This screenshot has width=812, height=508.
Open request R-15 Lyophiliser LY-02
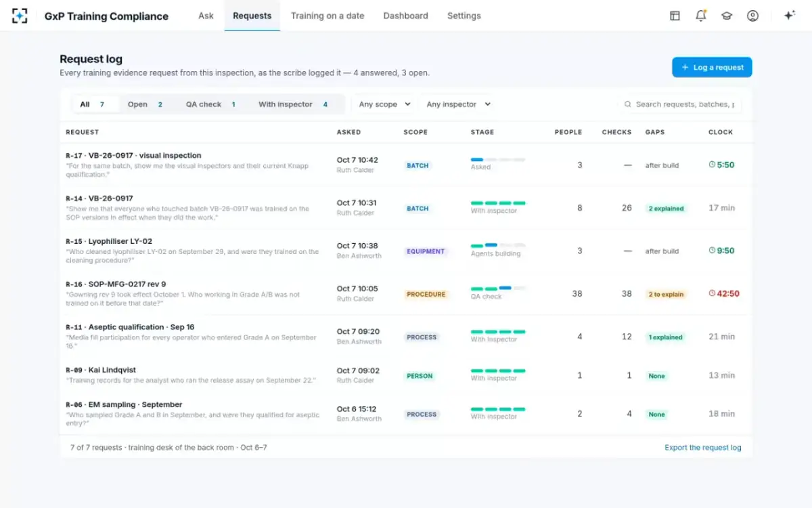pyautogui.click(x=109, y=241)
